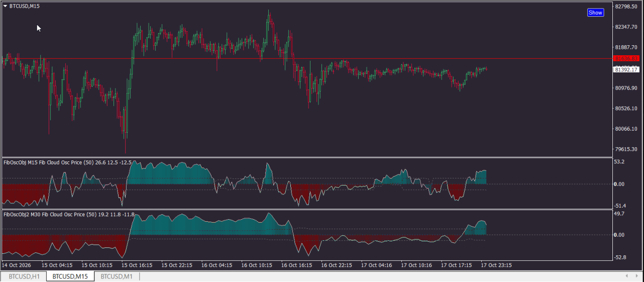This screenshot has height=282, width=644.
Task: Click the 49.7 scale value of M30 oscillator
Action: point(619,214)
